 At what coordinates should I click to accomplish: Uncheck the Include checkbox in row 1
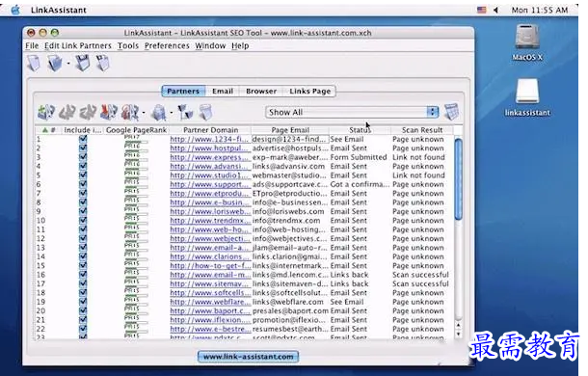(x=83, y=139)
